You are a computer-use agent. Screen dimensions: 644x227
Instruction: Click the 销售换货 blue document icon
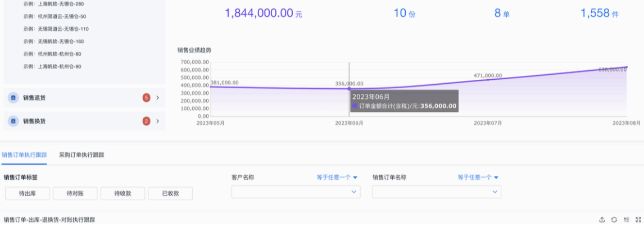[x=13, y=121]
